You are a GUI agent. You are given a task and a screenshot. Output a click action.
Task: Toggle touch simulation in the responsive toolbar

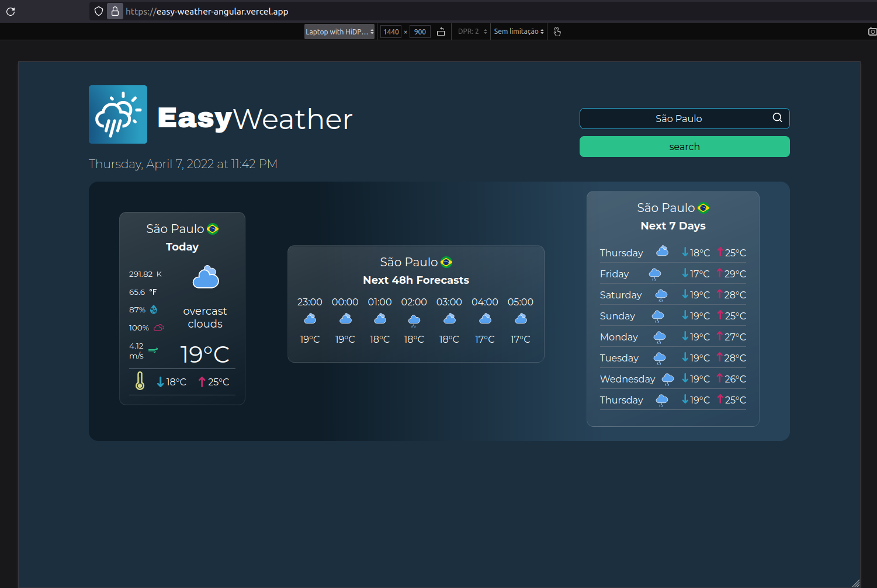(557, 32)
